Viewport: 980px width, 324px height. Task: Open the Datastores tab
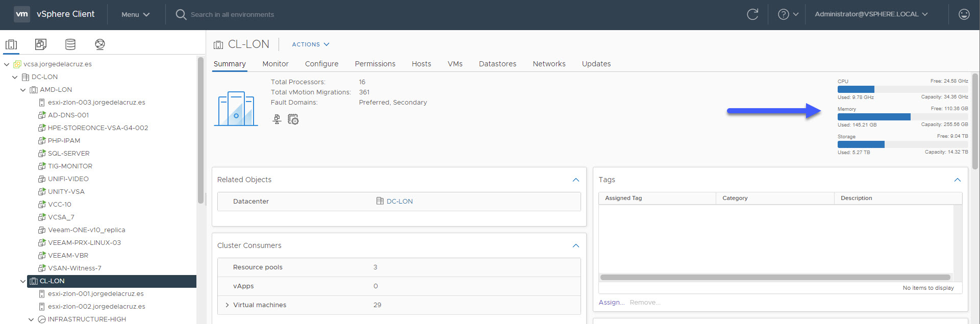point(497,64)
